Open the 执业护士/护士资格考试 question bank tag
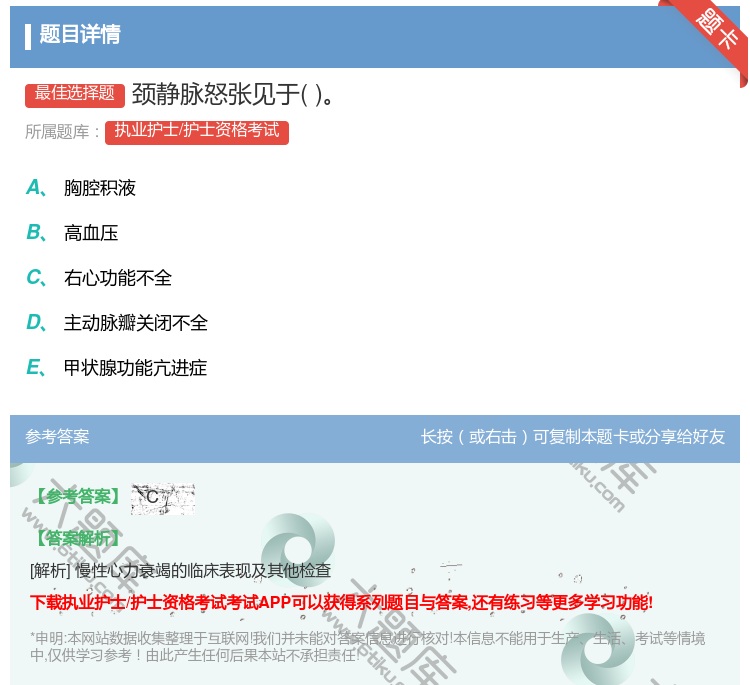Viewport: 750px width, 685px height. click(x=197, y=132)
